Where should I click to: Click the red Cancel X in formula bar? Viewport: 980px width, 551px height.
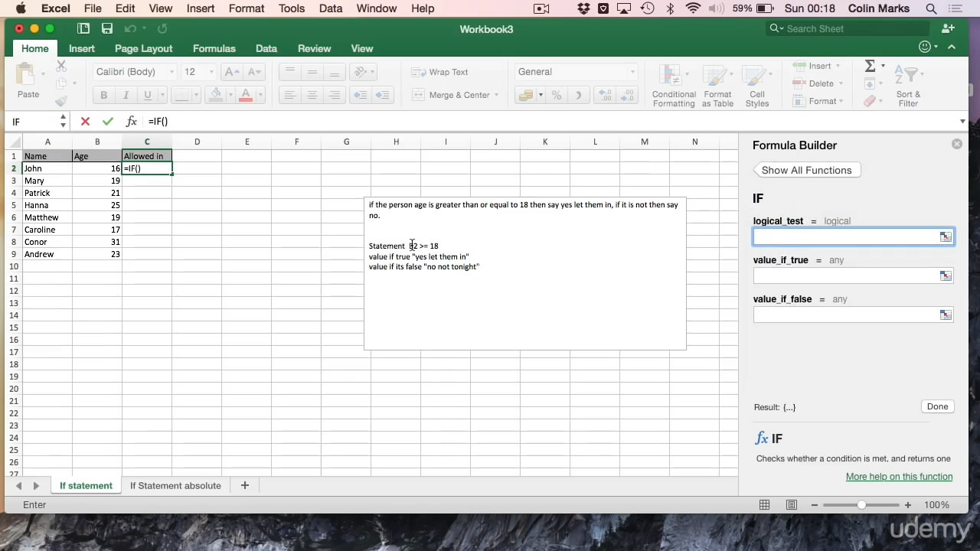coord(85,121)
